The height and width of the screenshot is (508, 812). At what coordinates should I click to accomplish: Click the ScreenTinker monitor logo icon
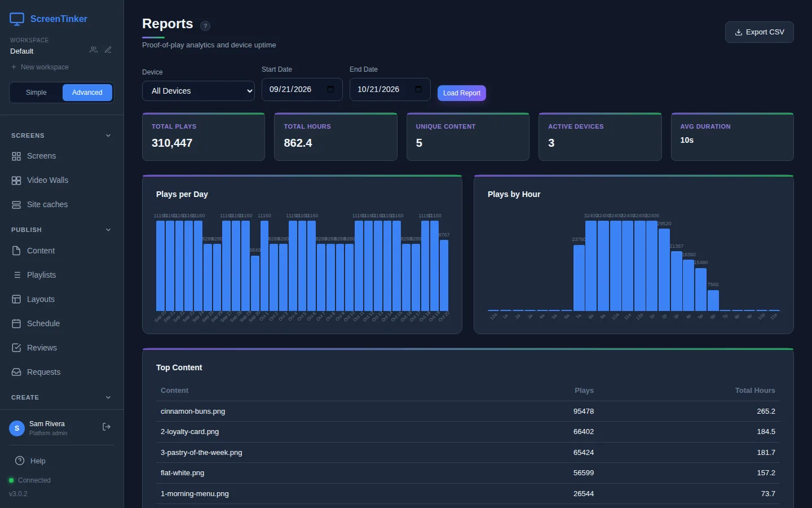pos(17,19)
